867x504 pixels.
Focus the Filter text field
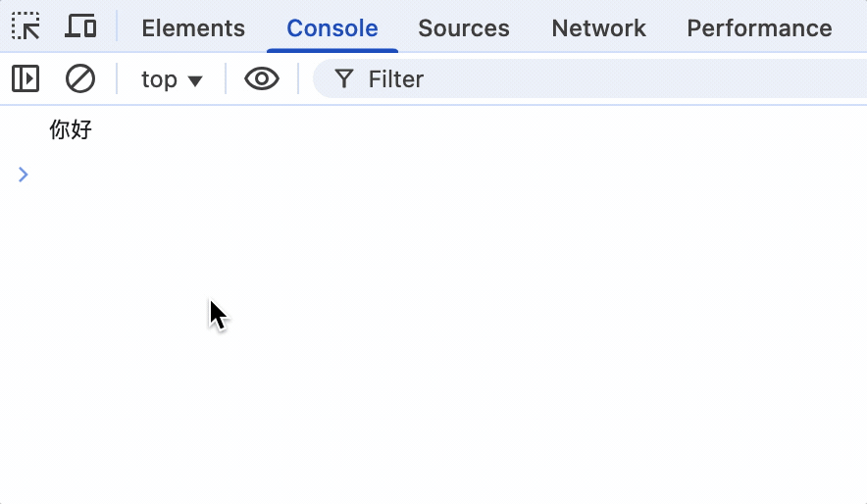pyautogui.click(x=589, y=78)
